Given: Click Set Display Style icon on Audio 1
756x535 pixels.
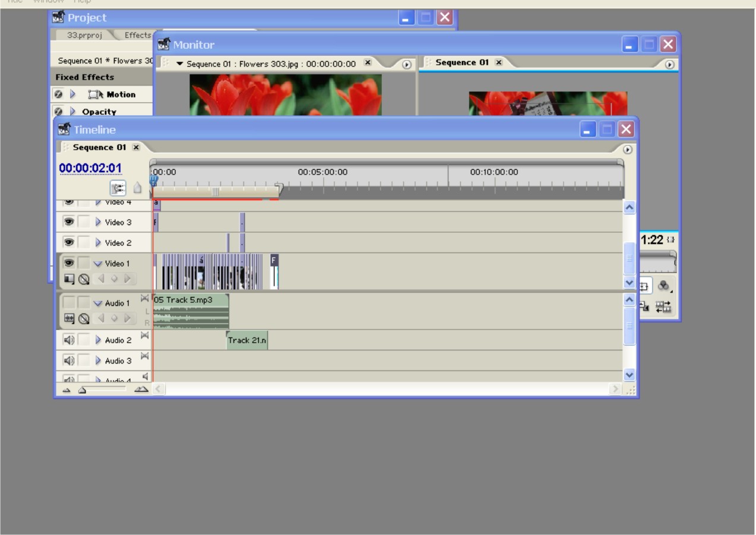Looking at the screenshot, I should click(69, 319).
